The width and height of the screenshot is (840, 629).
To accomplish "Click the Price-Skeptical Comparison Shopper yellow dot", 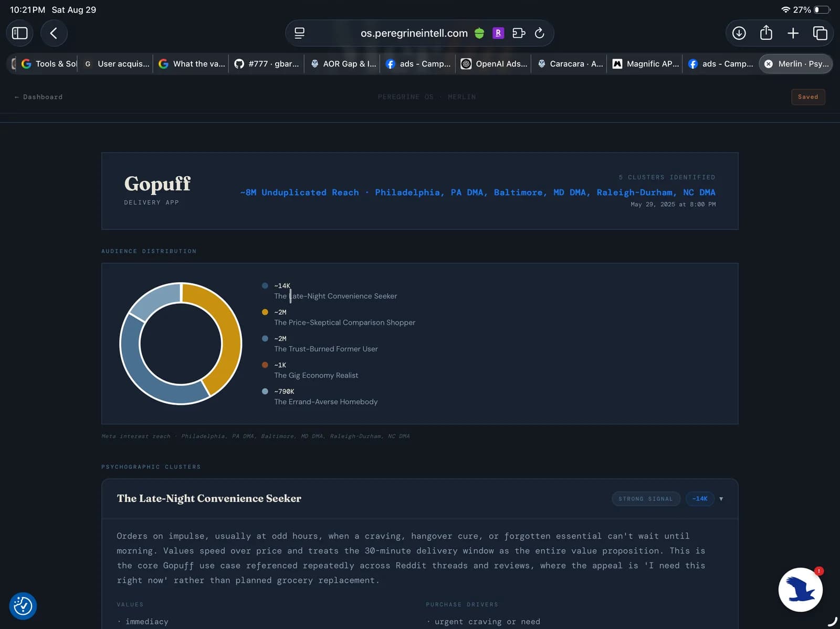I will coord(265,312).
